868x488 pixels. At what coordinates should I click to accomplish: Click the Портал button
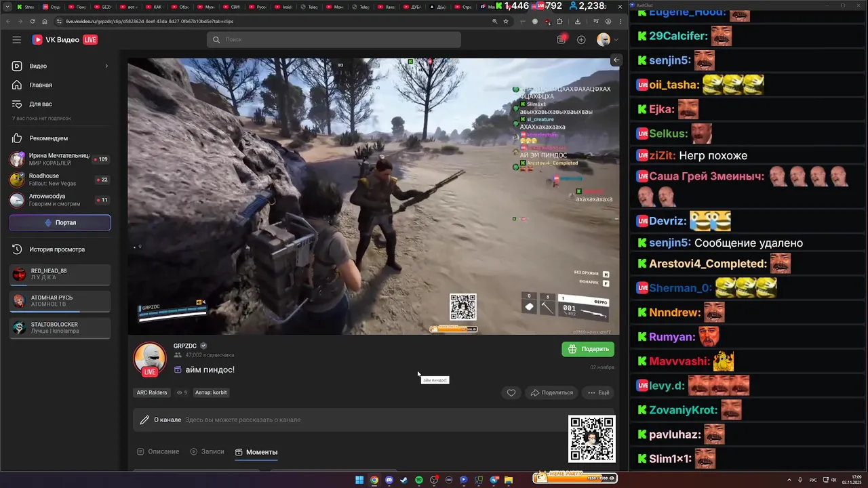click(x=60, y=222)
